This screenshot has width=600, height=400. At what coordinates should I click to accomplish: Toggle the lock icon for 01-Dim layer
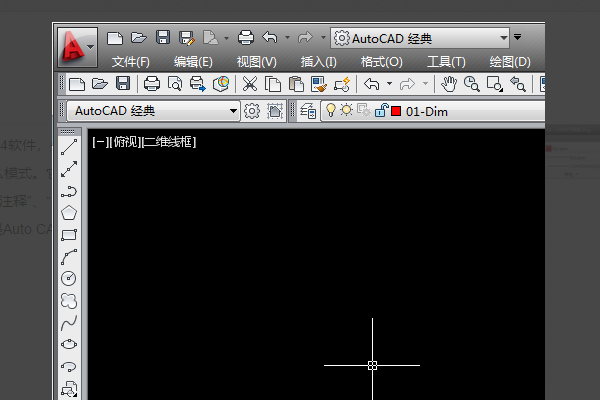click(381, 111)
